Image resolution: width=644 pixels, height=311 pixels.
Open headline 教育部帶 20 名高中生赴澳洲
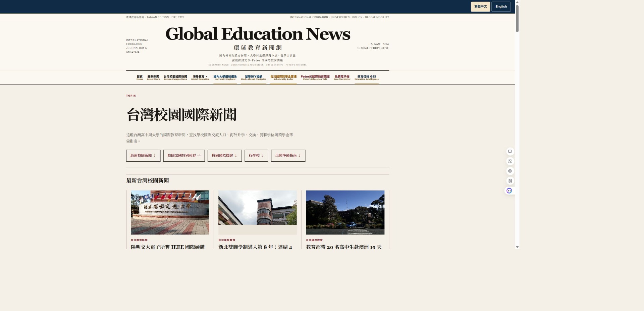click(344, 247)
